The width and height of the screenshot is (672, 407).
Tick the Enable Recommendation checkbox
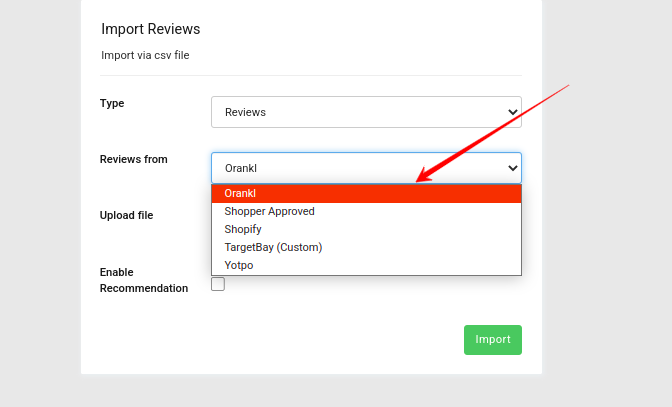coord(218,284)
